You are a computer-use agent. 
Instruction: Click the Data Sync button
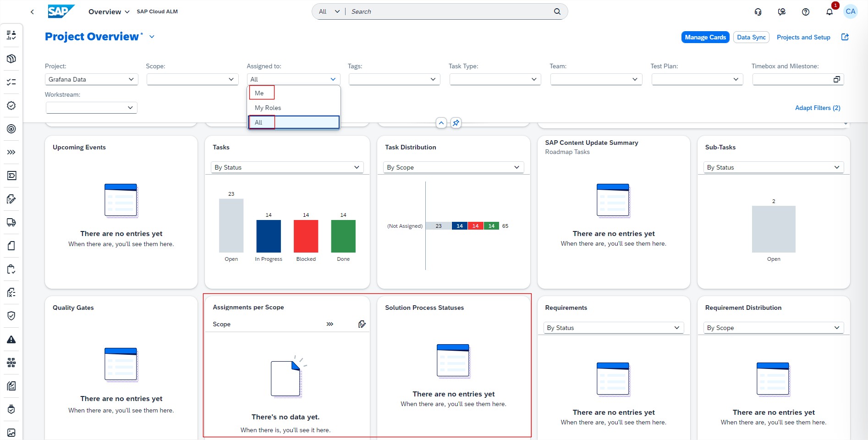tap(751, 37)
